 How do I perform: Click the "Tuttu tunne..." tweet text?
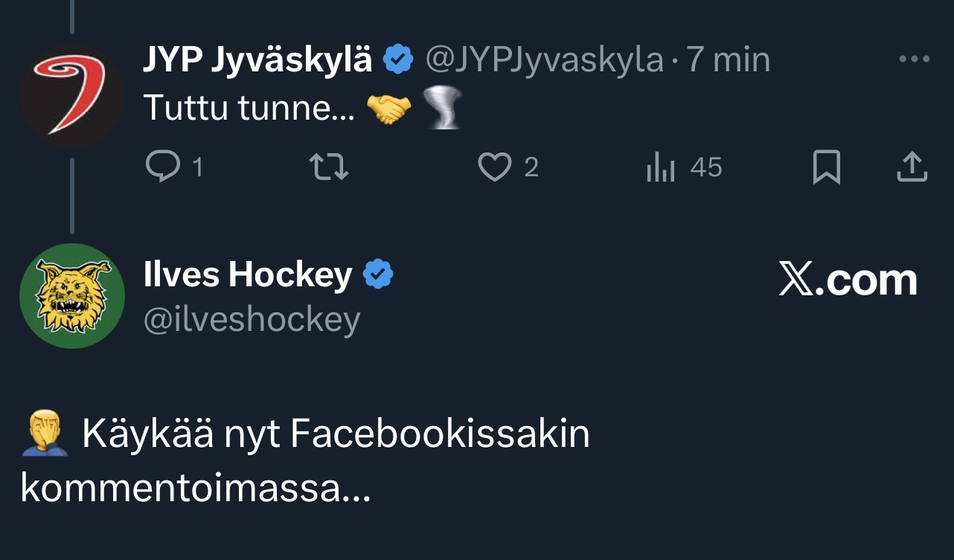click(240, 109)
